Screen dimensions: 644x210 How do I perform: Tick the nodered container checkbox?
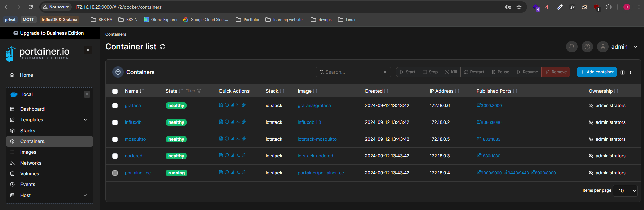115,156
